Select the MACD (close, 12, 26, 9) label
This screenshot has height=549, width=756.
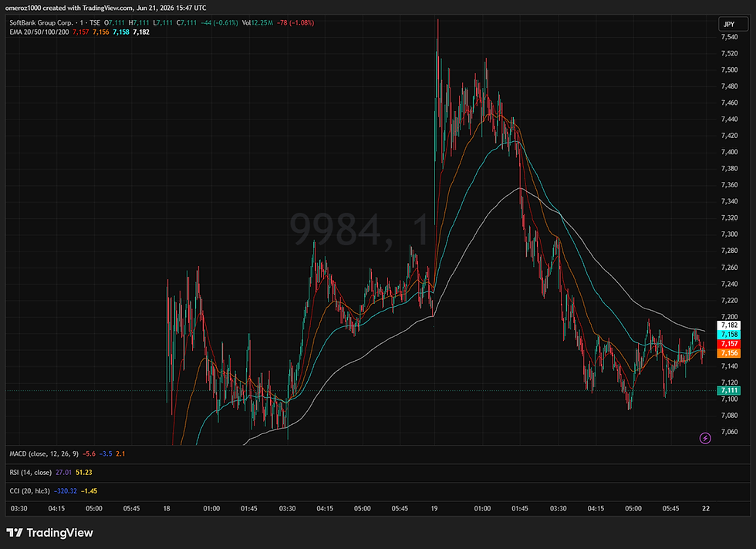tap(44, 453)
